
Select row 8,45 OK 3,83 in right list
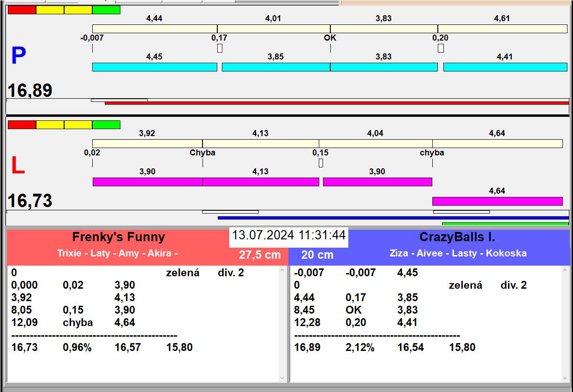click(356, 310)
